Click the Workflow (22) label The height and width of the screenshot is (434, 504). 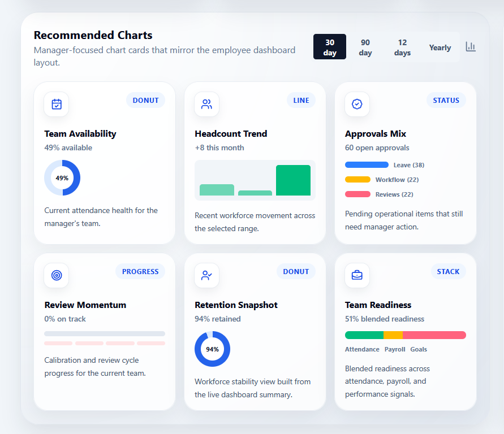coord(397,180)
